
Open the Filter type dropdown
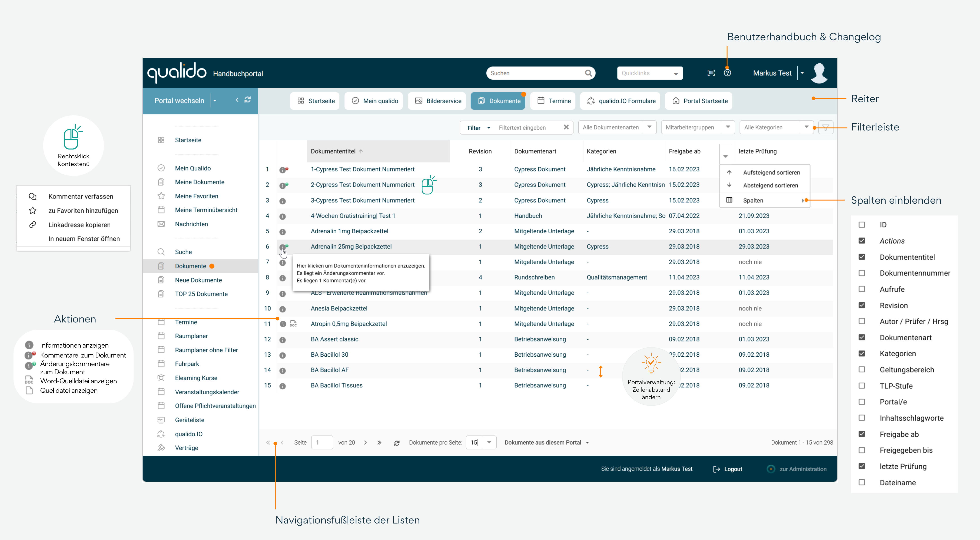(479, 128)
